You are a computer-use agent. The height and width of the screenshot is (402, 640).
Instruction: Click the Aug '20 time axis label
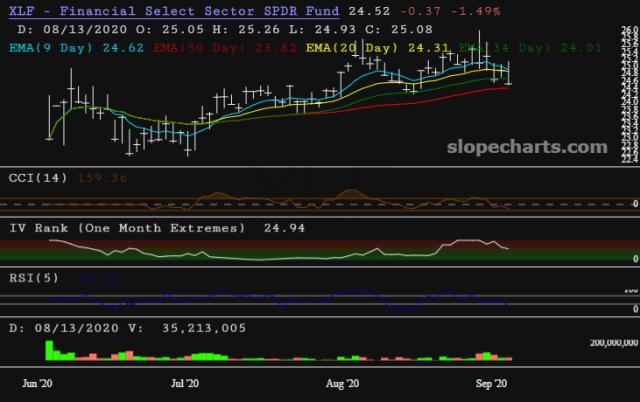342,384
